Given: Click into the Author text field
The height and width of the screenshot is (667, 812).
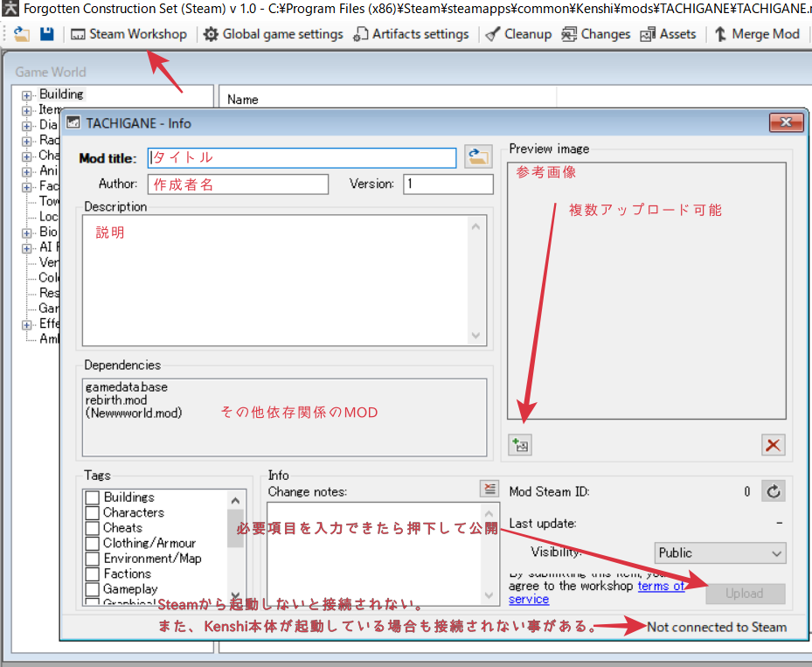Looking at the screenshot, I should pyautogui.click(x=239, y=184).
